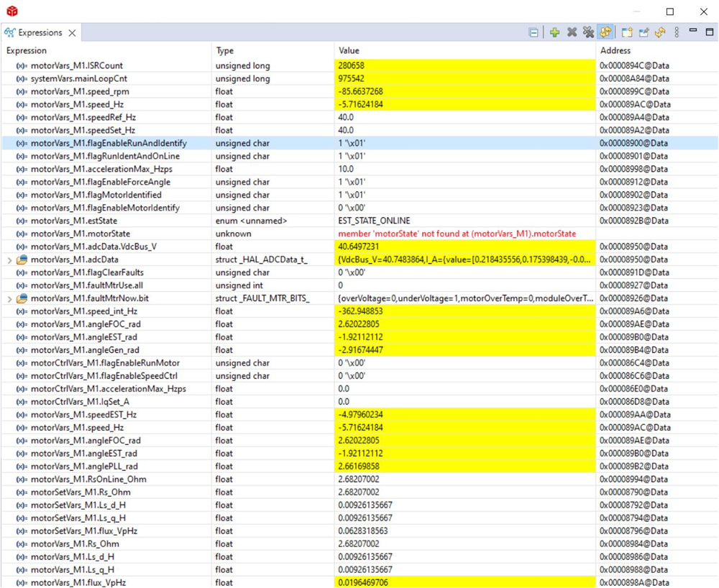Click the double-X Remove All Expressions icon
719x588 pixels.
click(589, 33)
